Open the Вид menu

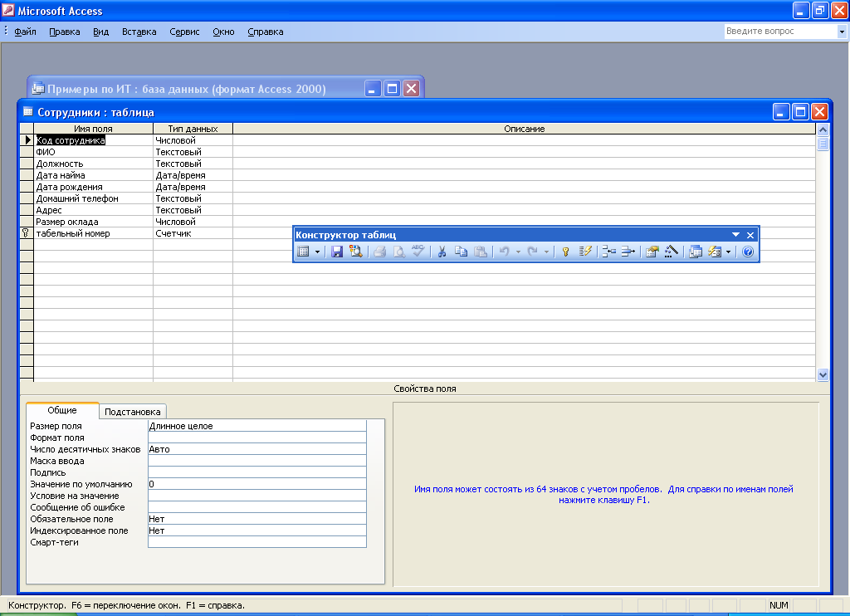click(100, 32)
